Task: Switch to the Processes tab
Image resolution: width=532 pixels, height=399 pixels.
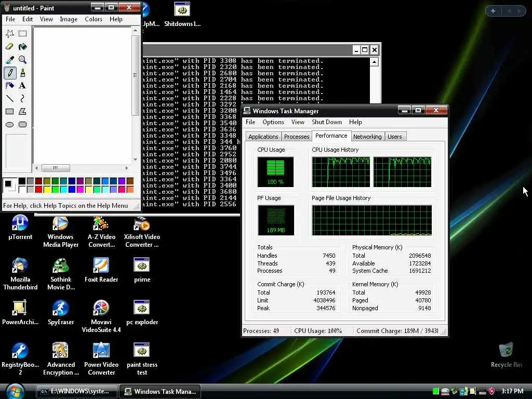Action: [297, 137]
